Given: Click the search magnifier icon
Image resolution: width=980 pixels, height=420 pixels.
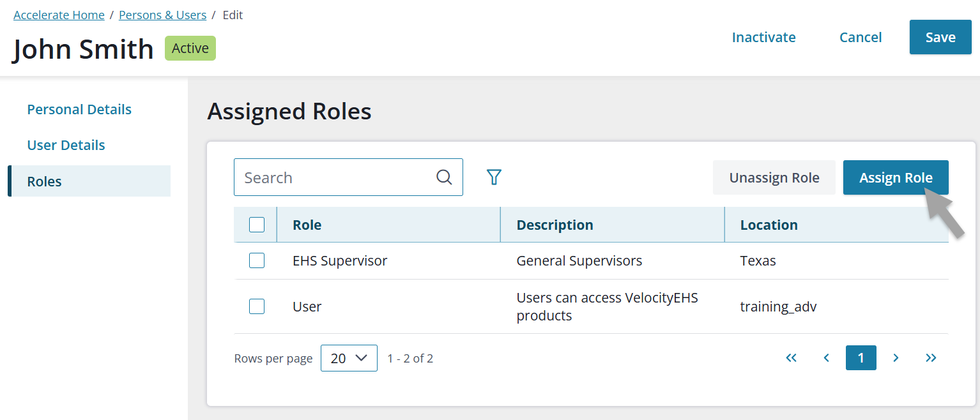Looking at the screenshot, I should pyautogui.click(x=444, y=177).
